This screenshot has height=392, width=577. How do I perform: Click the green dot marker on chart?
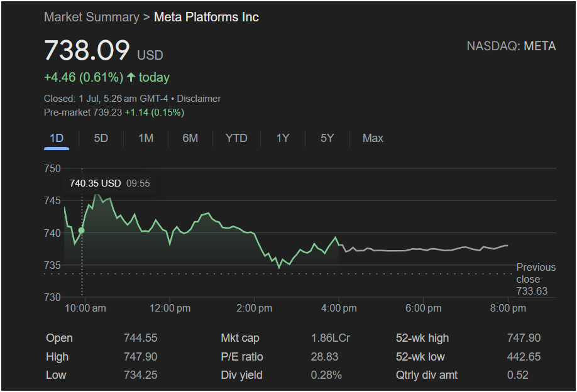(81, 231)
